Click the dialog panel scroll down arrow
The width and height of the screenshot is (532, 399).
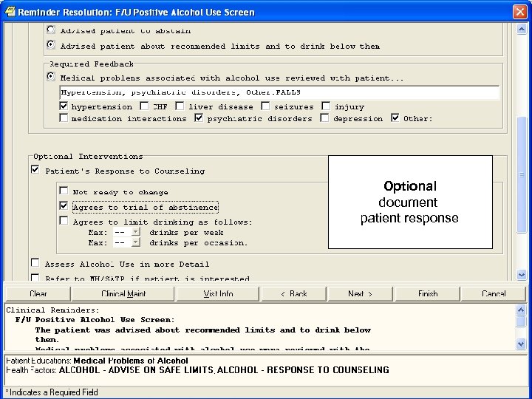(x=522, y=274)
